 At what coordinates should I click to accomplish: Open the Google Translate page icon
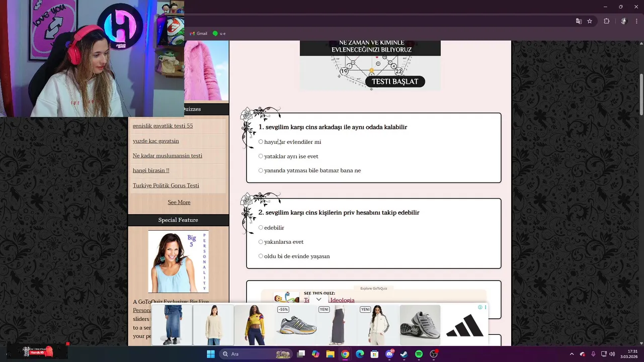[x=579, y=21]
